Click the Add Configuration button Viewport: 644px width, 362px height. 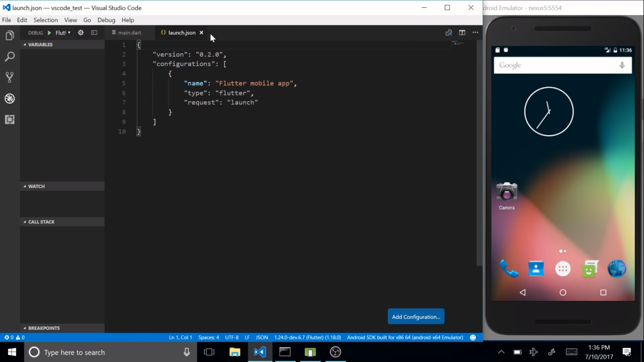tap(415, 316)
